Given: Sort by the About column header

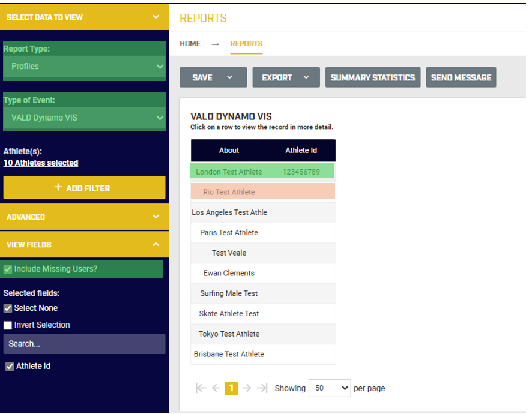Looking at the screenshot, I should (229, 150).
